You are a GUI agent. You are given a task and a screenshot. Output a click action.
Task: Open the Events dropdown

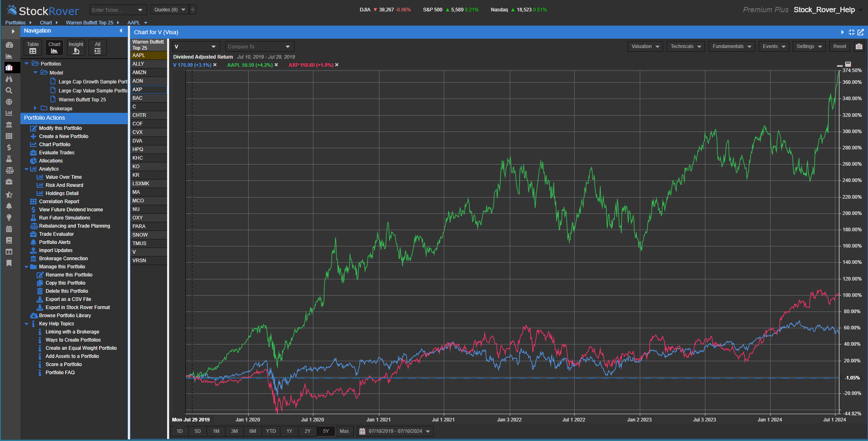pyautogui.click(x=774, y=46)
